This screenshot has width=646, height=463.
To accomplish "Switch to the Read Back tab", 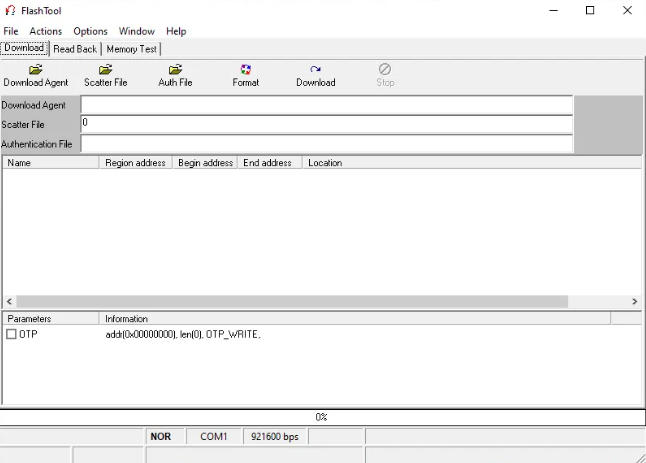I will coord(75,49).
